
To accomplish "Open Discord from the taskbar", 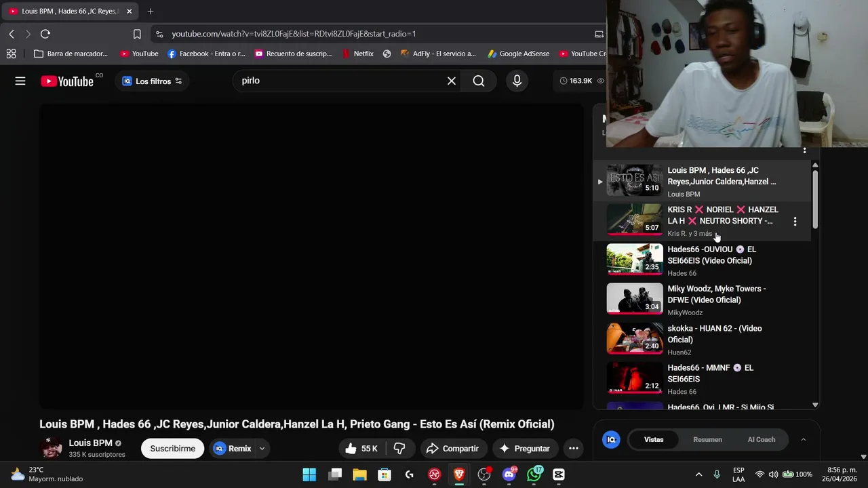I will coord(509,474).
